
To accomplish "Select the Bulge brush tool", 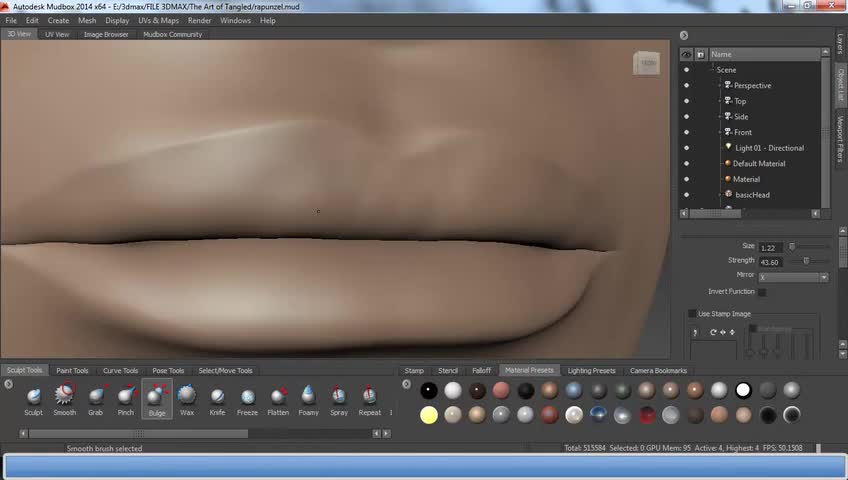I will [x=157, y=401].
